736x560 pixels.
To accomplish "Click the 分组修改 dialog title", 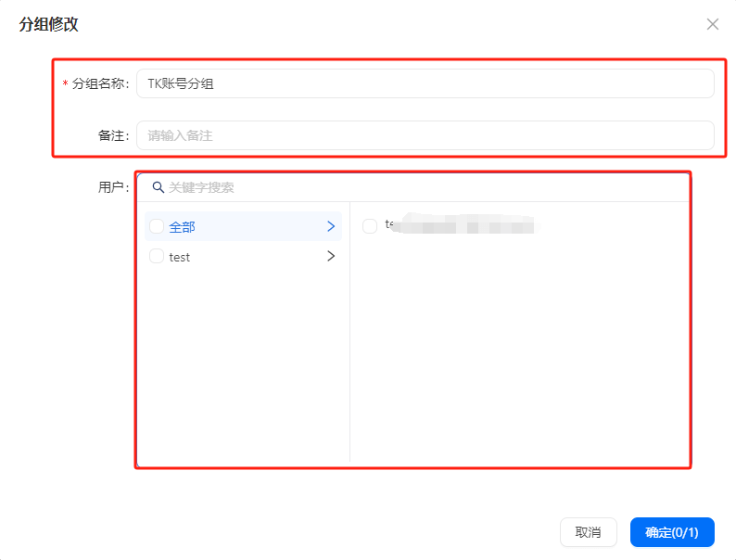I will [49, 24].
